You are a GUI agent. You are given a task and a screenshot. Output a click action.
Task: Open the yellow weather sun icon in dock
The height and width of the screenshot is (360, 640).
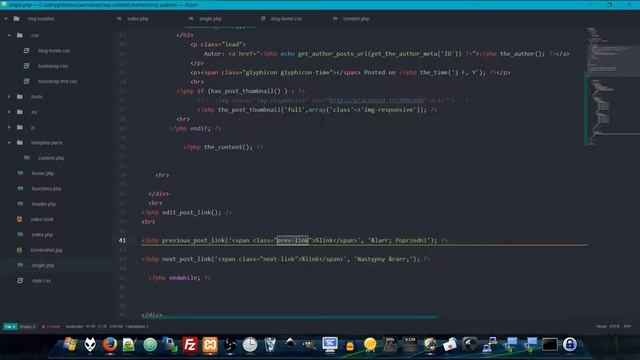[370, 344]
